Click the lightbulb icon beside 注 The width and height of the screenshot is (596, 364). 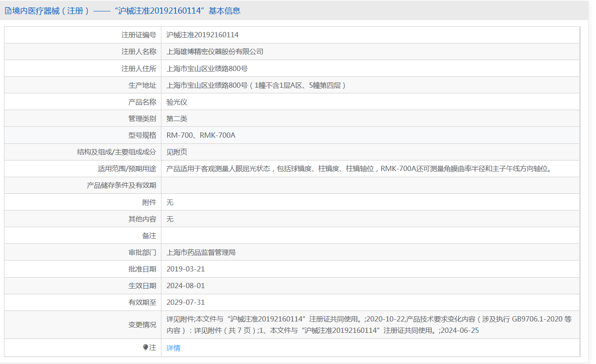(146, 347)
